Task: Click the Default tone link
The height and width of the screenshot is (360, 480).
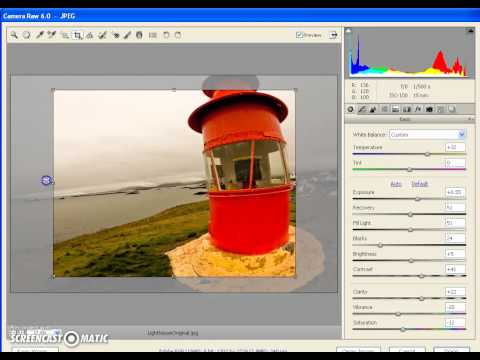Action: (419, 184)
